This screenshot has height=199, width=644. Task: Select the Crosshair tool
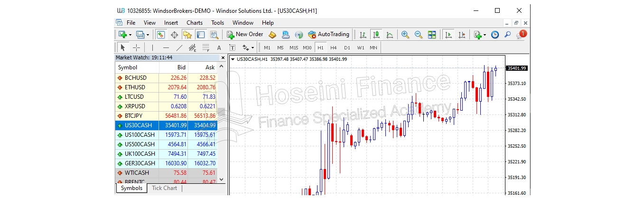136,47
